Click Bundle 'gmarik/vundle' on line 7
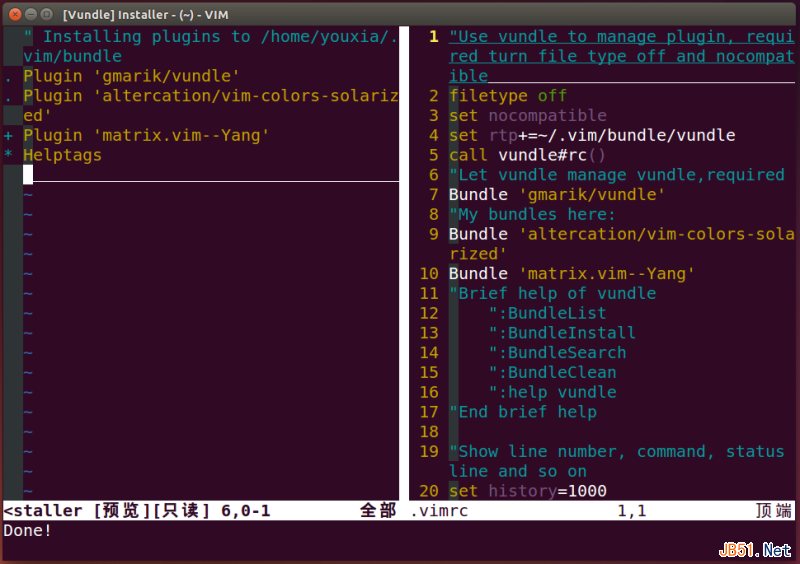This screenshot has height=564, width=800. coord(557,194)
